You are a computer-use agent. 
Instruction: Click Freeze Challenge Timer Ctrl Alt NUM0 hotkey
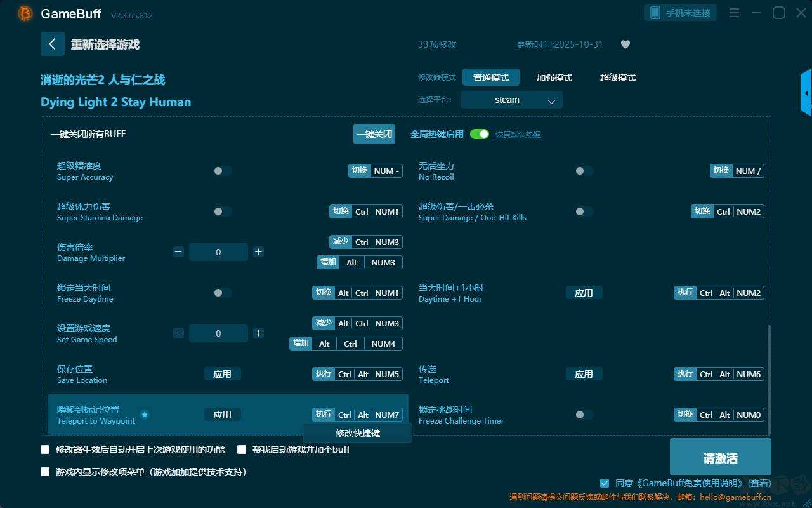719,415
